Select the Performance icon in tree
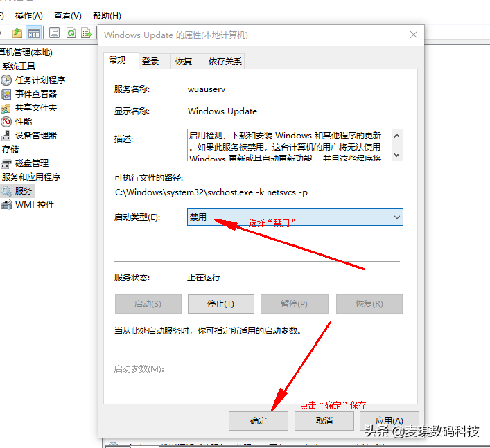This screenshot has height=448, width=490. 6,122
